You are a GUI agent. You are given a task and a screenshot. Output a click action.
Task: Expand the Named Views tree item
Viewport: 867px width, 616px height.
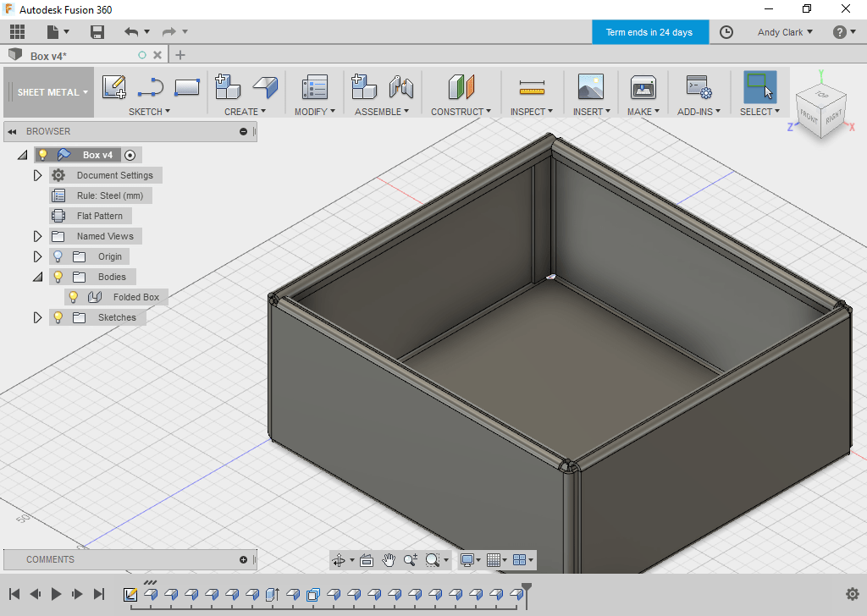pyautogui.click(x=37, y=236)
